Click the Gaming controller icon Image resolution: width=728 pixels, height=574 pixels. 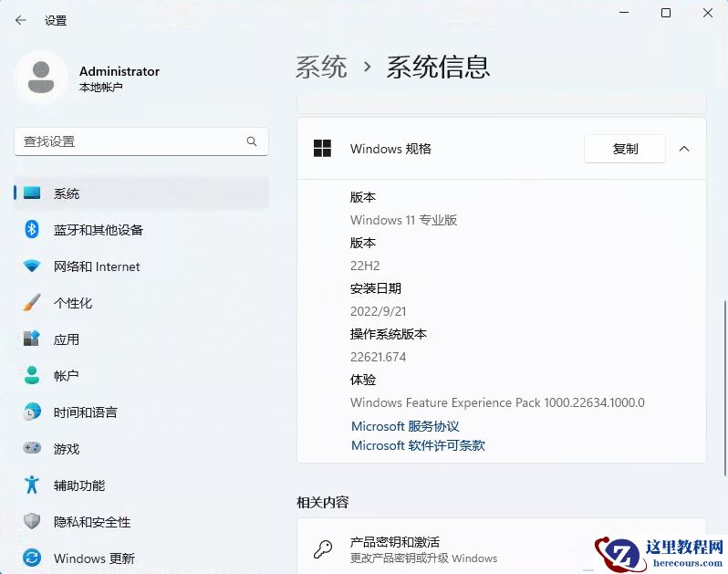32,448
